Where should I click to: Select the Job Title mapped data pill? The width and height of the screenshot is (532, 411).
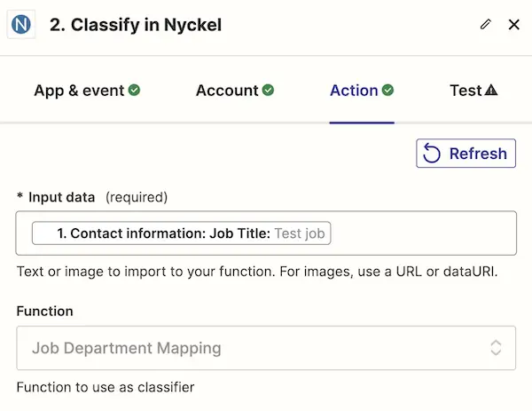pyautogui.click(x=181, y=233)
